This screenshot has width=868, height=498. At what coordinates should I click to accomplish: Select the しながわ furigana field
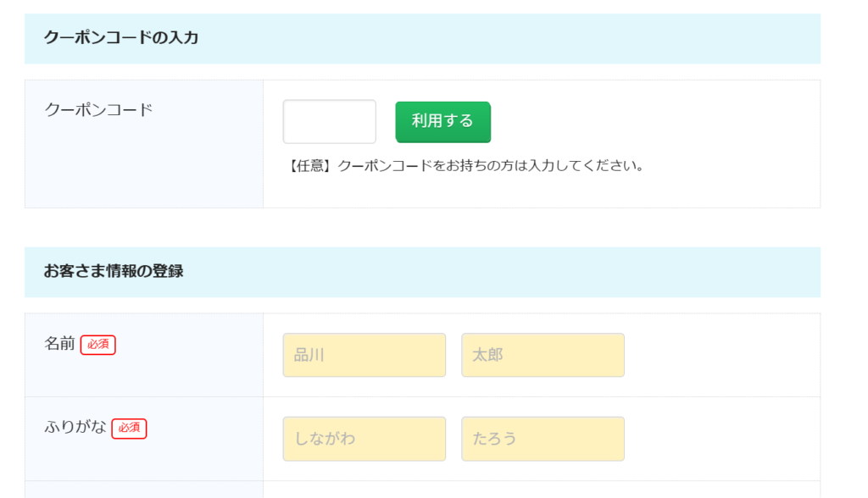coord(364,439)
